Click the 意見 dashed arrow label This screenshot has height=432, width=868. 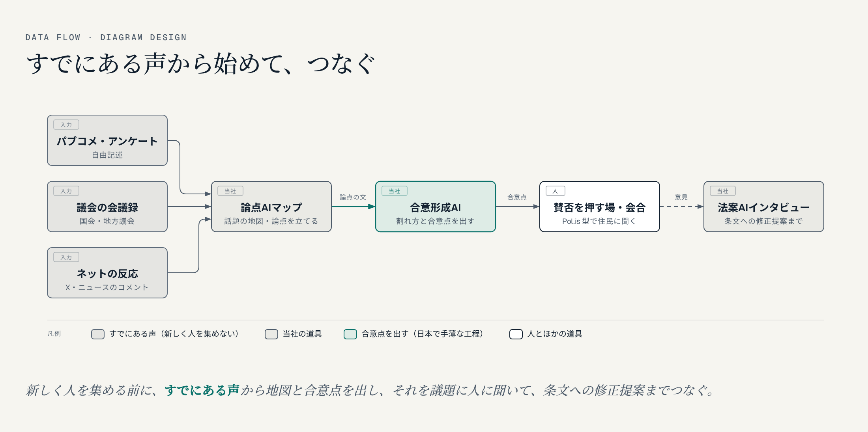pos(681,197)
